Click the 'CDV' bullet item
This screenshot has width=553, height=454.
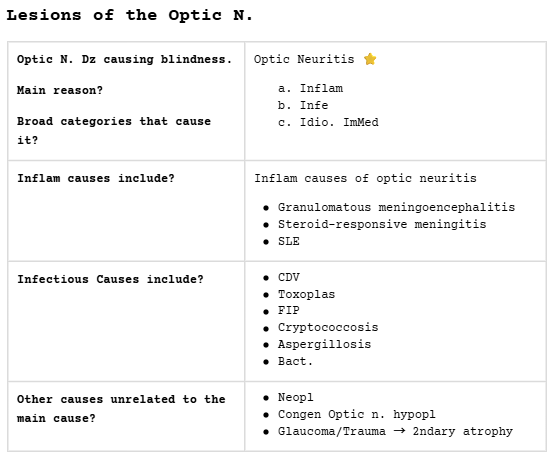click(289, 277)
